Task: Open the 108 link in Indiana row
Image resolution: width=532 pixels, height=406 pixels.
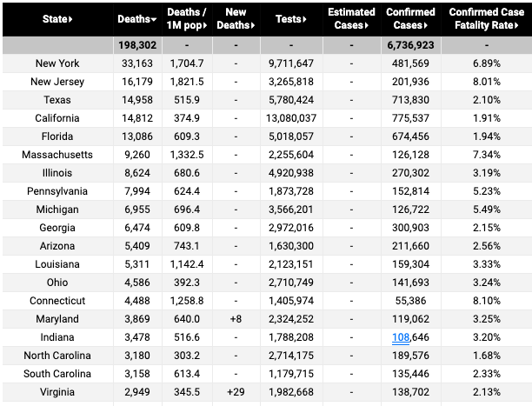Action: pos(401,337)
